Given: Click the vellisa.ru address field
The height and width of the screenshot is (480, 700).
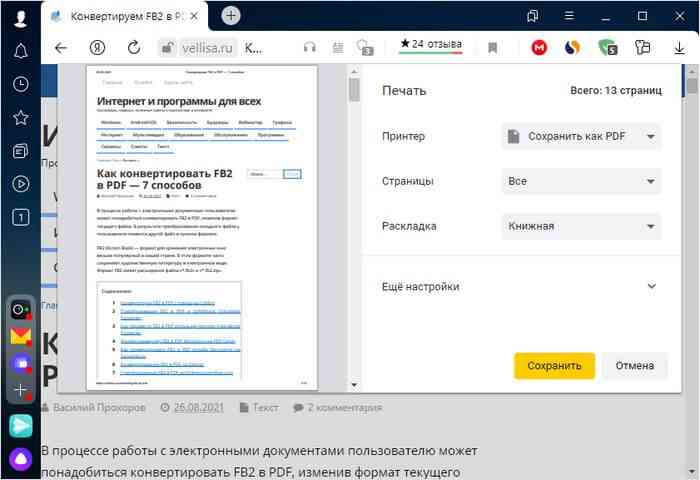Looking at the screenshot, I should pyautogui.click(x=207, y=48).
